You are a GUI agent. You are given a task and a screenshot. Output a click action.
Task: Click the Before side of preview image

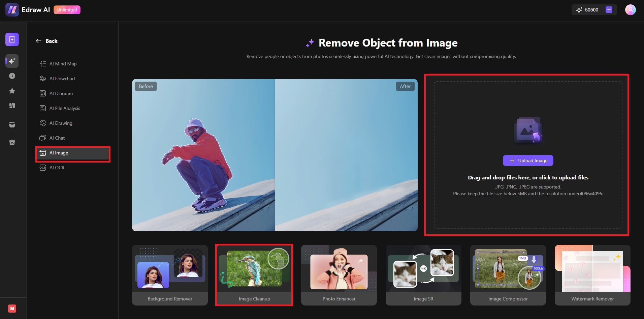coord(203,155)
